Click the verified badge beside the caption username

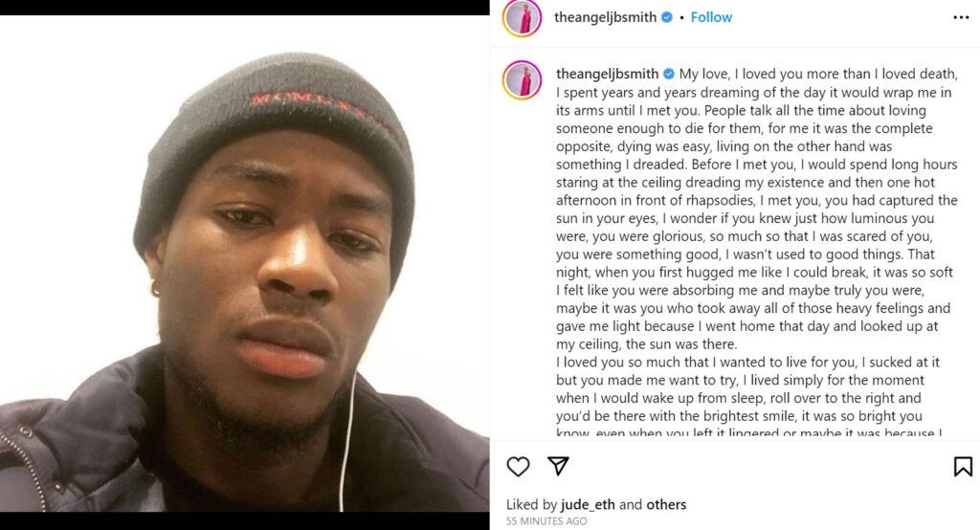pyautogui.click(x=669, y=74)
